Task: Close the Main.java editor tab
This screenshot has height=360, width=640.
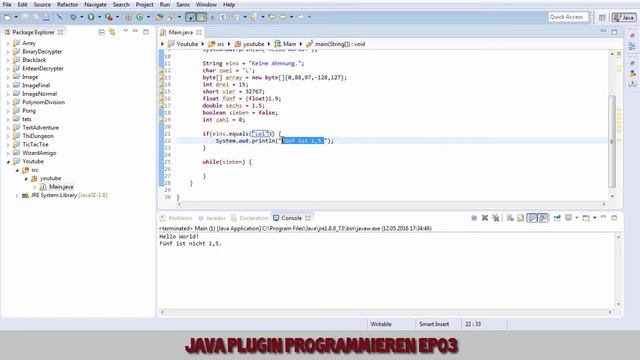Action: tap(199, 32)
